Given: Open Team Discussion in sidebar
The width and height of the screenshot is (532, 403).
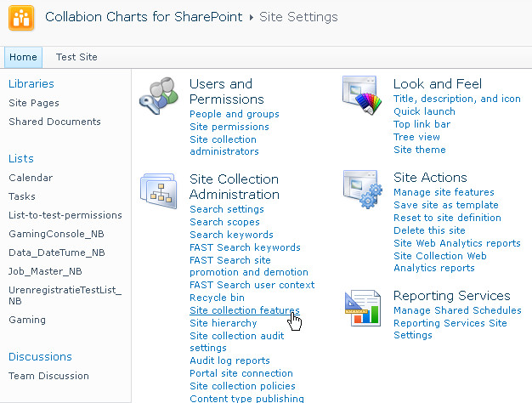Looking at the screenshot, I should pos(48,376).
